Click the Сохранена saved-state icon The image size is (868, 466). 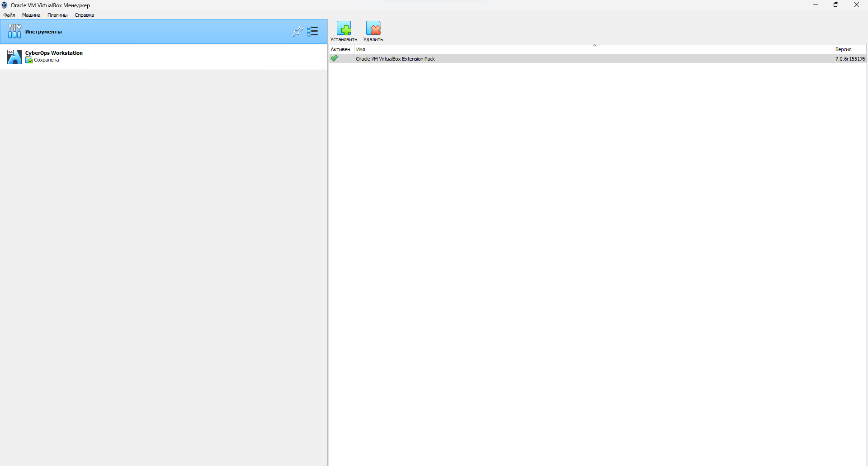coord(29,60)
